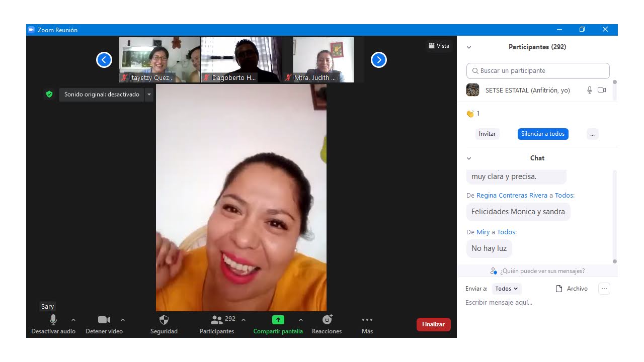Restore down the Zoom Reunión window
The height and width of the screenshot is (362, 644).
point(582,30)
